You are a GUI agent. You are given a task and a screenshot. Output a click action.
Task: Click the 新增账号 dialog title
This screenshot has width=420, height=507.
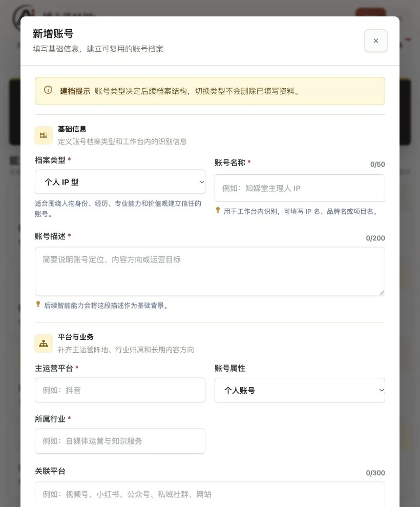[53, 34]
